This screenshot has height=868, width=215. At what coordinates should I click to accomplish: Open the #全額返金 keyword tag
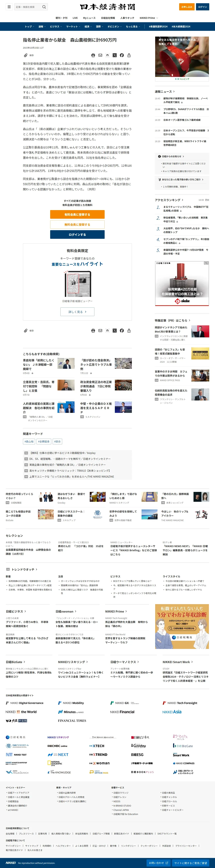pos(44,441)
